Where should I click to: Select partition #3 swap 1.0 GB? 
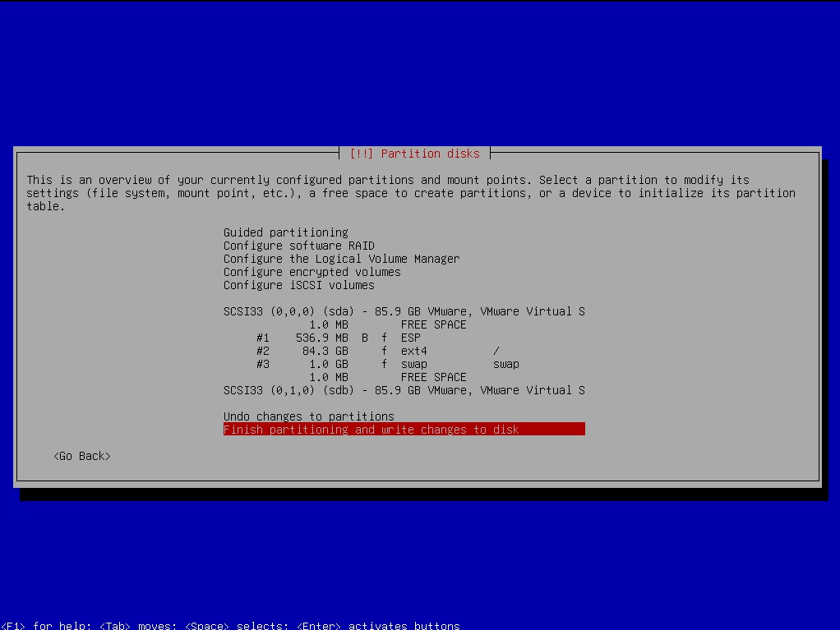click(x=404, y=364)
